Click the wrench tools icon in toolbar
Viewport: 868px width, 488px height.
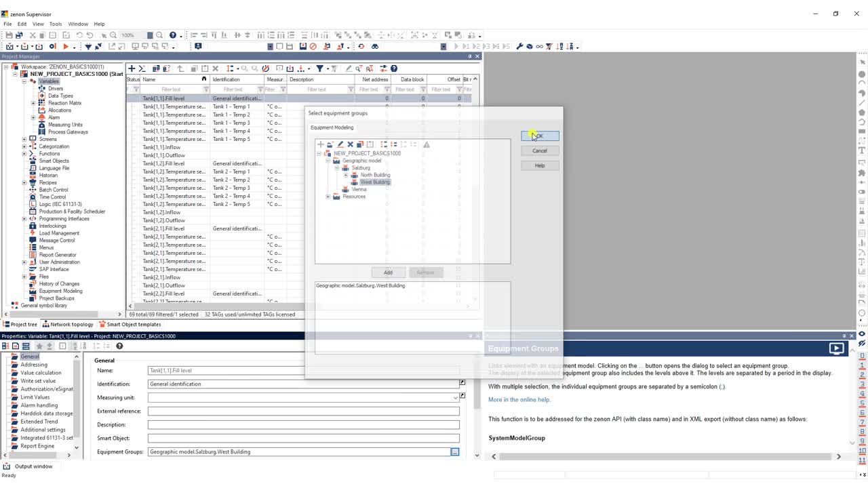coord(519,46)
